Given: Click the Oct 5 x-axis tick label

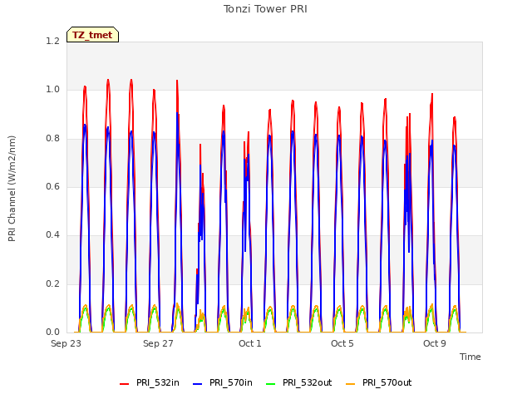Looking at the screenshot, I should [x=342, y=343].
